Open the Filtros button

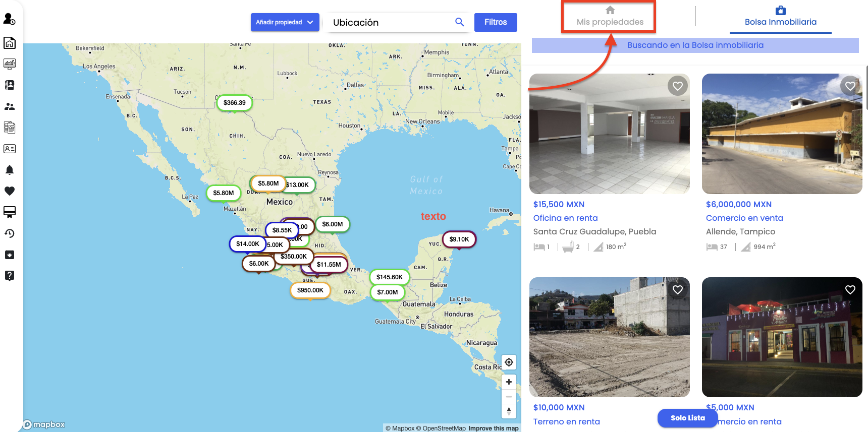pyautogui.click(x=496, y=22)
